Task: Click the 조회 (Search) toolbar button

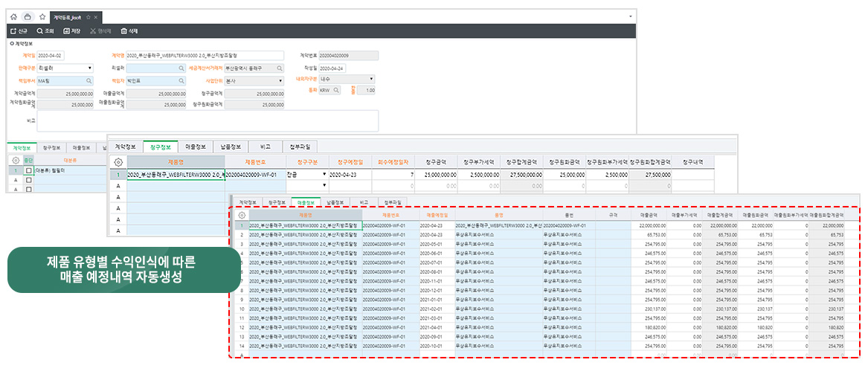Action: tap(45, 31)
